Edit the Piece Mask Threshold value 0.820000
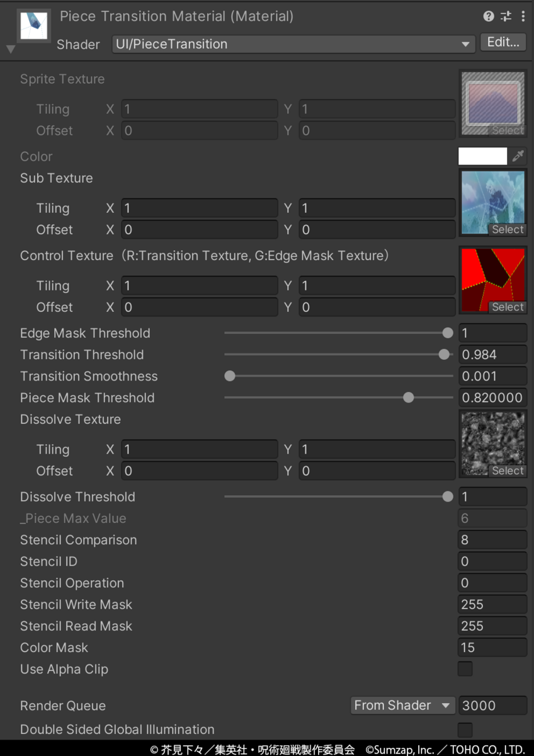 (x=492, y=398)
